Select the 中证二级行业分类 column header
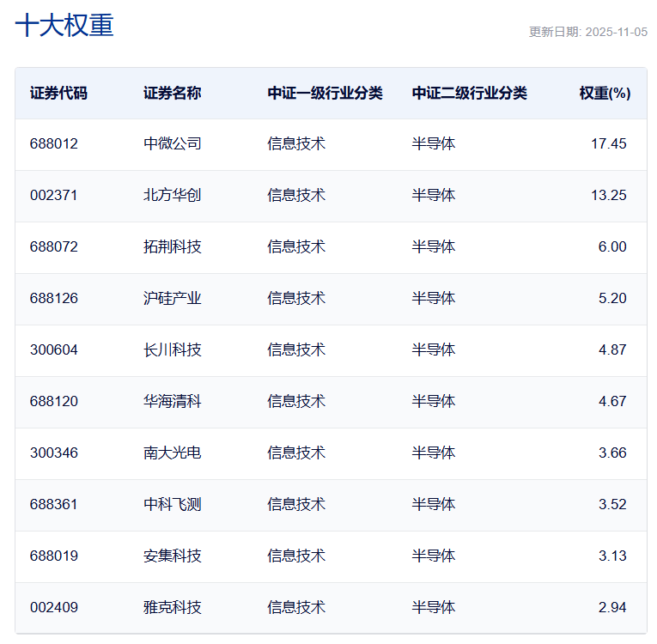Viewport: 657px width, 644px height. click(x=469, y=93)
